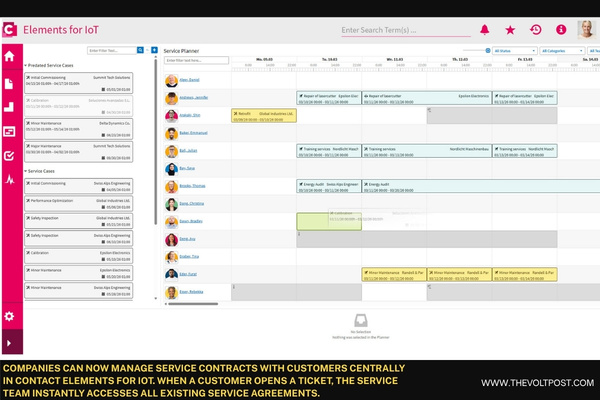The width and height of the screenshot is (600, 400).
Task: Click the blue search button beside the filter
Action: [140, 50]
